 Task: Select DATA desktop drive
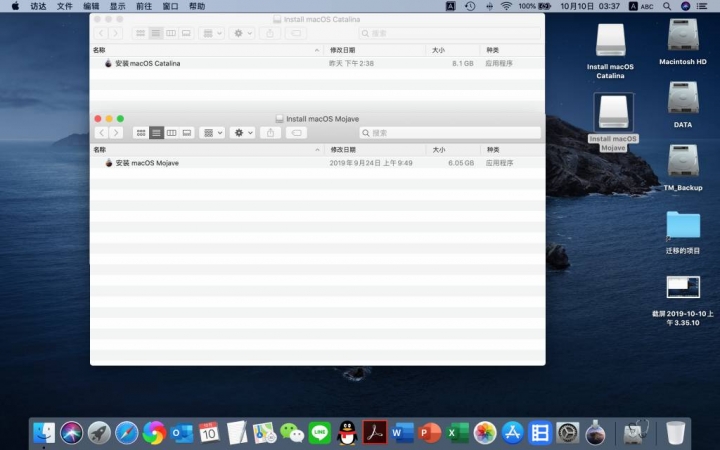tap(683, 98)
